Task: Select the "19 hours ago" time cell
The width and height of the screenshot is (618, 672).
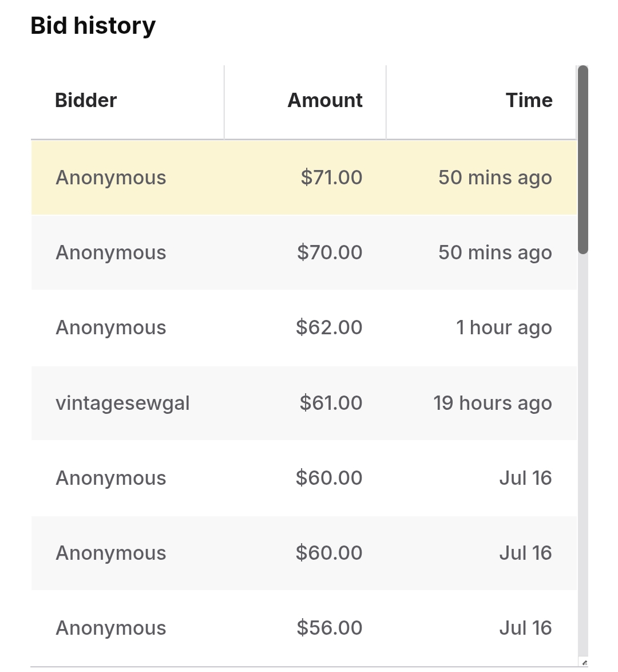Action: 493,404
